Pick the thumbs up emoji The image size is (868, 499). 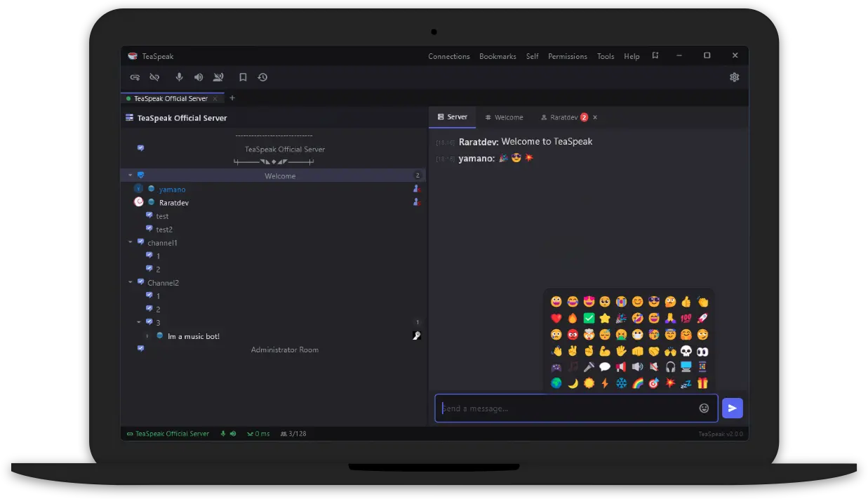coord(686,302)
